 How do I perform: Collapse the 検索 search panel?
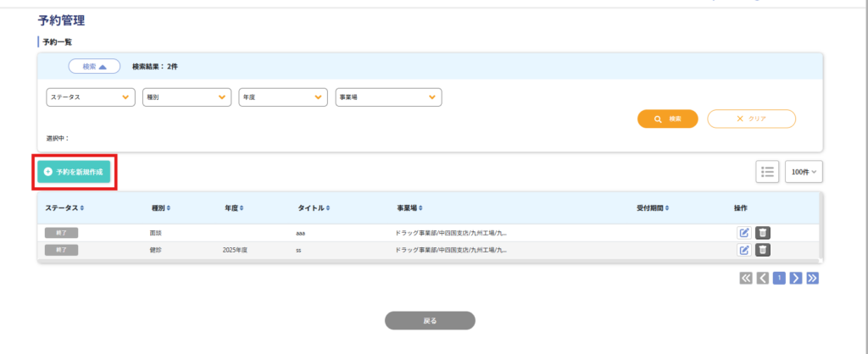click(x=94, y=66)
